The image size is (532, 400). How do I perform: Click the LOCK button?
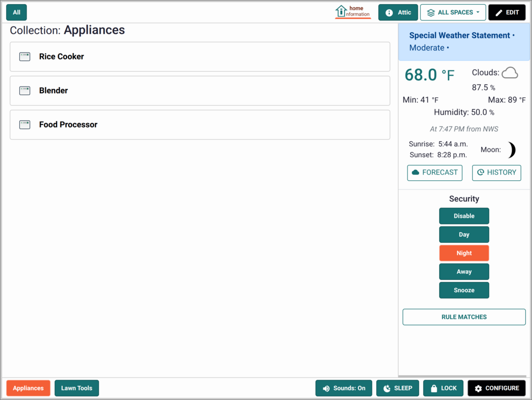click(443, 388)
